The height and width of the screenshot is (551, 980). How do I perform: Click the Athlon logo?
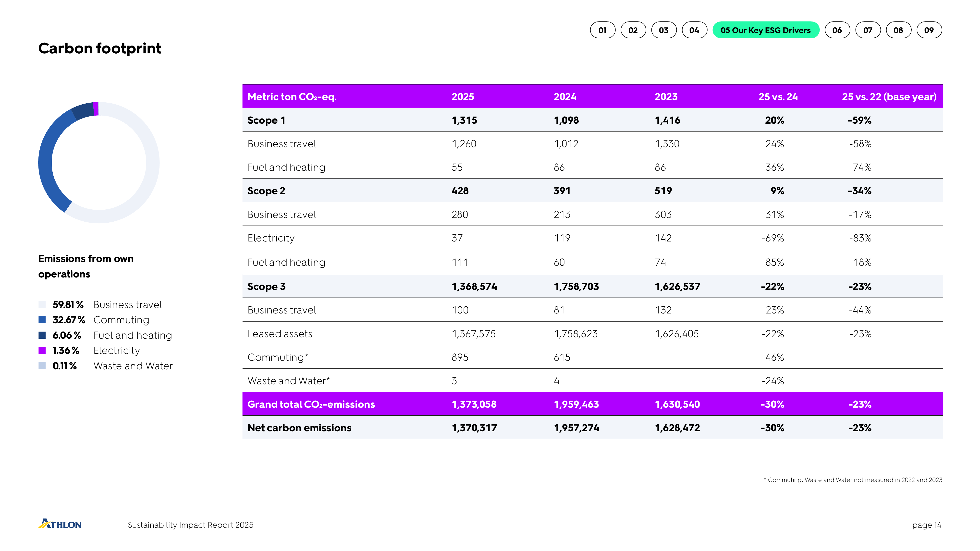point(60,524)
